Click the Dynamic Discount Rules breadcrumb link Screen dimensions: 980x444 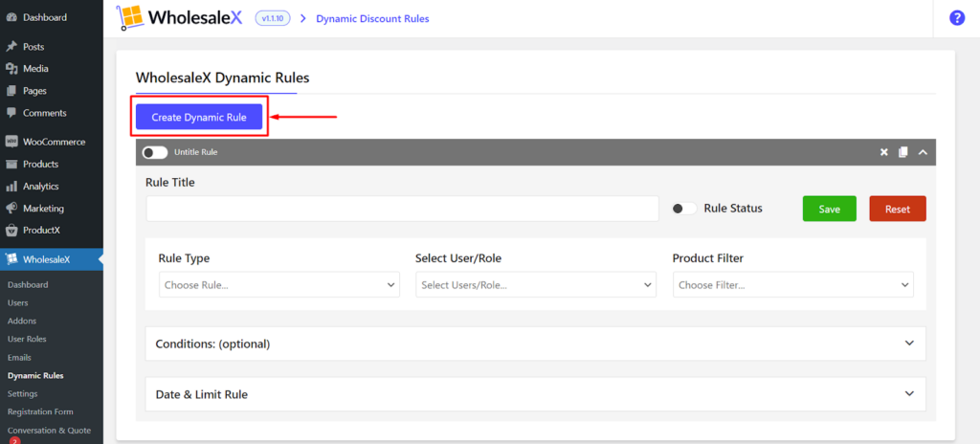pyautogui.click(x=372, y=19)
